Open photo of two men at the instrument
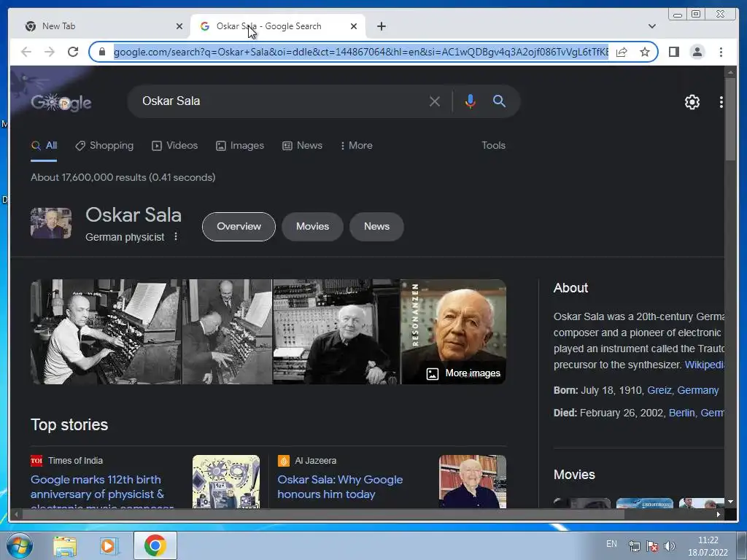This screenshot has width=747, height=560. coord(228,332)
